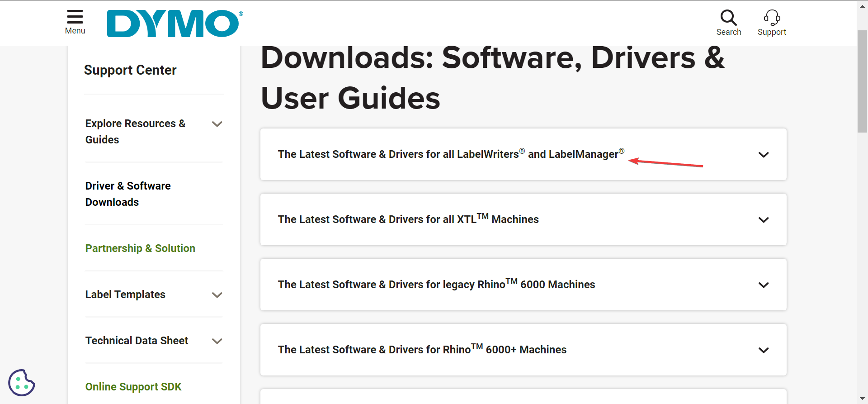The height and width of the screenshot is (404, 868).
Task: Click the DYMO logo
Action: 175,24
